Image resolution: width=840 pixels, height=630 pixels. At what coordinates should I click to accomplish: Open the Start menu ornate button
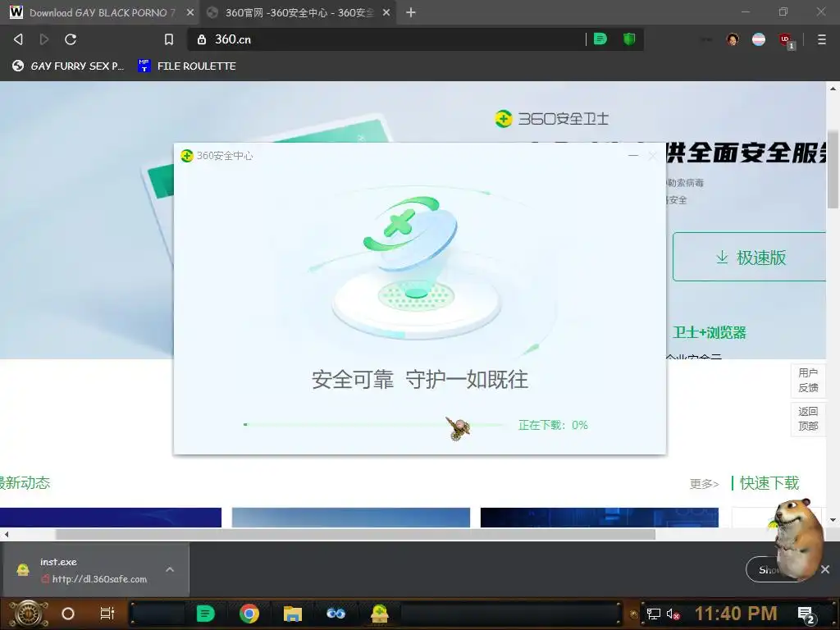click(x=29, y=614)
